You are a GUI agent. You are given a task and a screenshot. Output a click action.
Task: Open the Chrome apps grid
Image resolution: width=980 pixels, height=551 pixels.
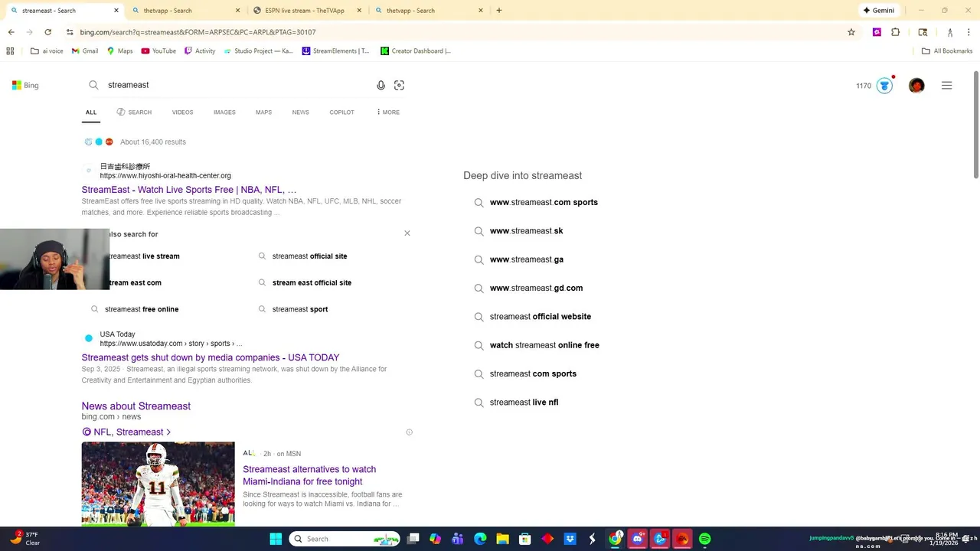coord(10,51)
